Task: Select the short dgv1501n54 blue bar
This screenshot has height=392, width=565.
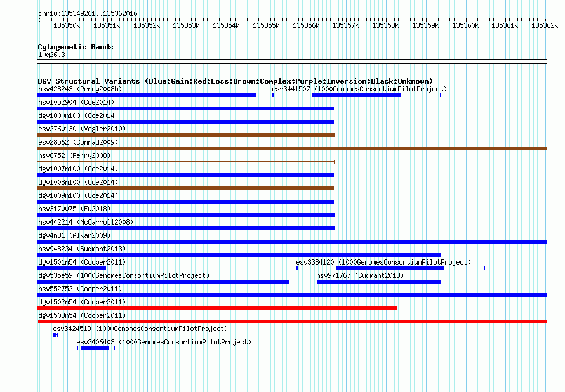Action: 72,268
